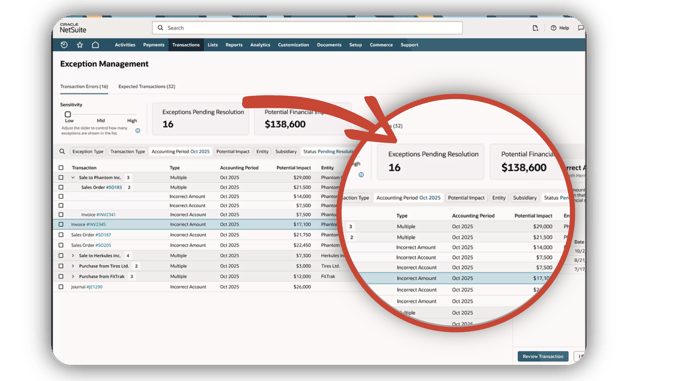Click the Low label on Sensitivity slider
The width and height of the screenshot is (678, 381).
[69, 121]
